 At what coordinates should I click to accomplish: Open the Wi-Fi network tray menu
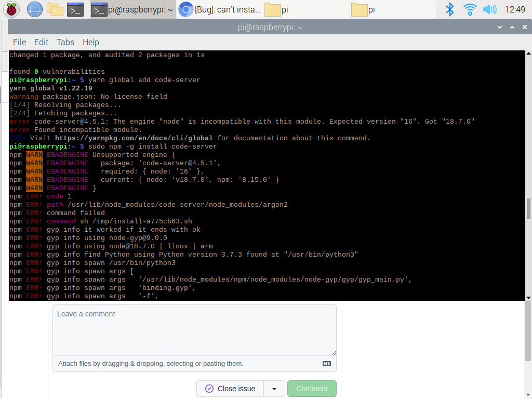470,9
